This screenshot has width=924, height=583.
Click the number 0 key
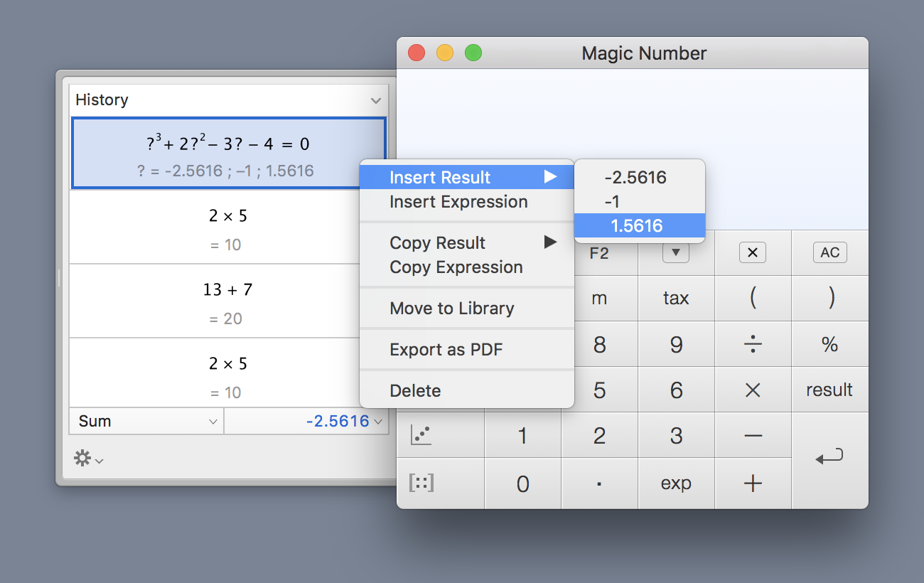pyautogui.click(x=522, y=483)
